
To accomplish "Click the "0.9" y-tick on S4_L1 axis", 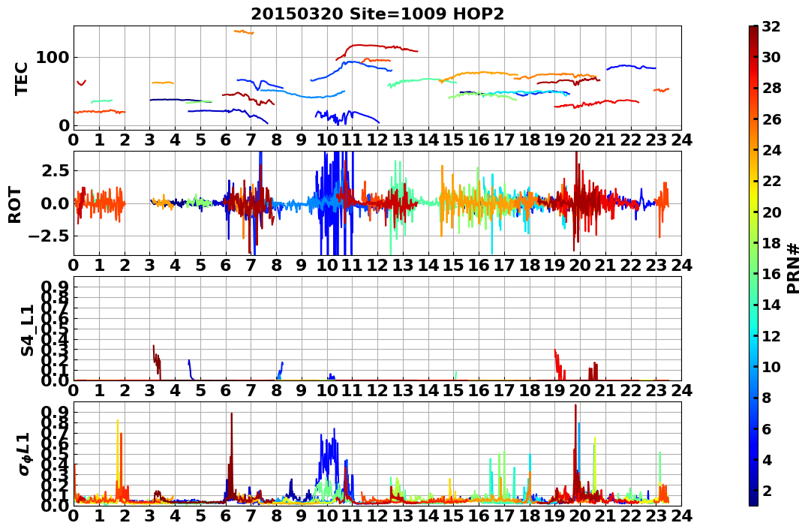I will coord(56,287).
